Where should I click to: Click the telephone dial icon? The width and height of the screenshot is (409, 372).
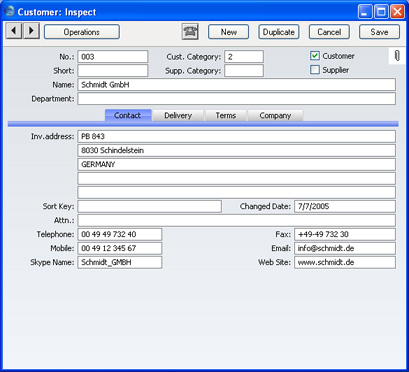[190, 32]
